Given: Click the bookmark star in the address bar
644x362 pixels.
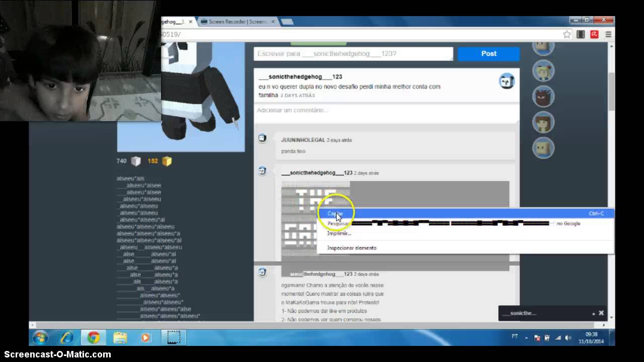Looking at the screenshot, I should click(x=567, y=34).
